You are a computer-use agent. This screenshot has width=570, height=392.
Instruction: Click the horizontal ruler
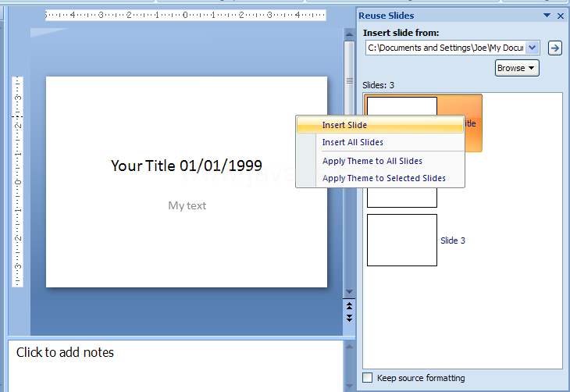point(185,15)
